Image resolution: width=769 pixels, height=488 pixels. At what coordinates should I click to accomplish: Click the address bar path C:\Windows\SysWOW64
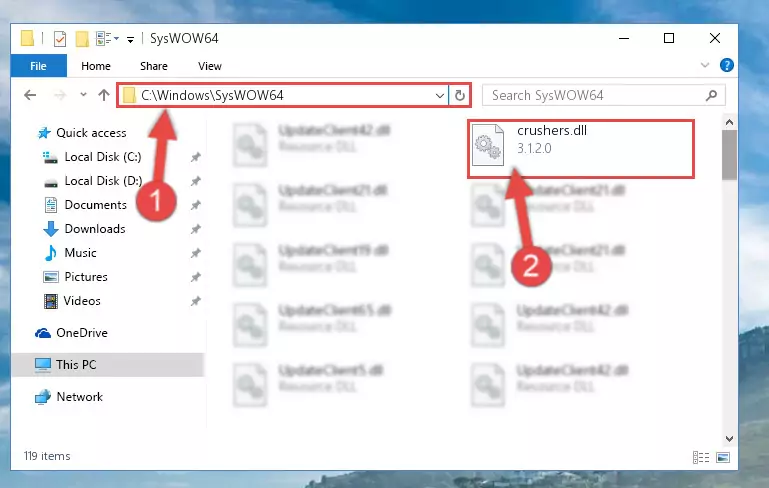click(212, 95)
